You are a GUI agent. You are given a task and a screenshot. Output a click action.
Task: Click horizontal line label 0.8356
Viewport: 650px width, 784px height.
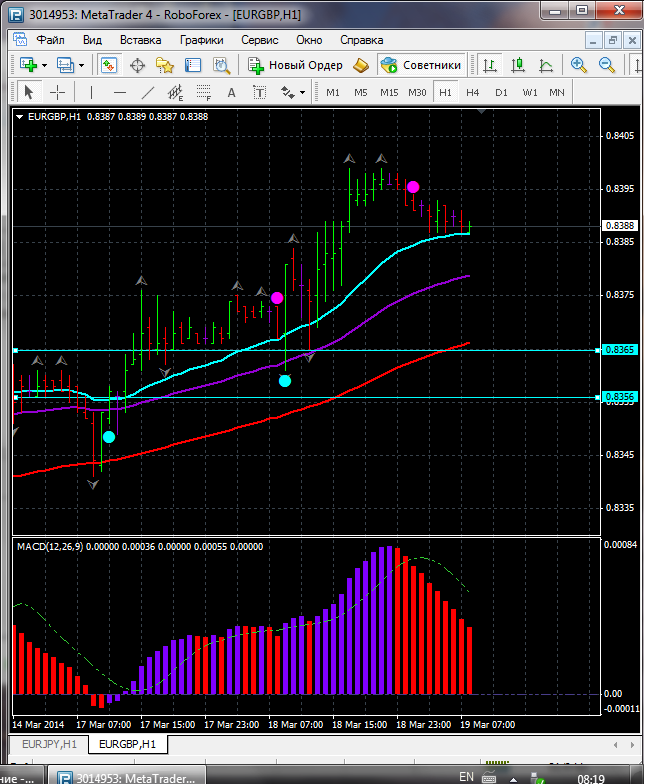[x=620, y=396]
